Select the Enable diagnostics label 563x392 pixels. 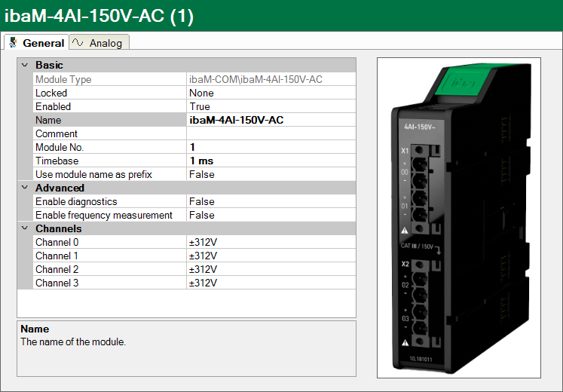[76, 201]
